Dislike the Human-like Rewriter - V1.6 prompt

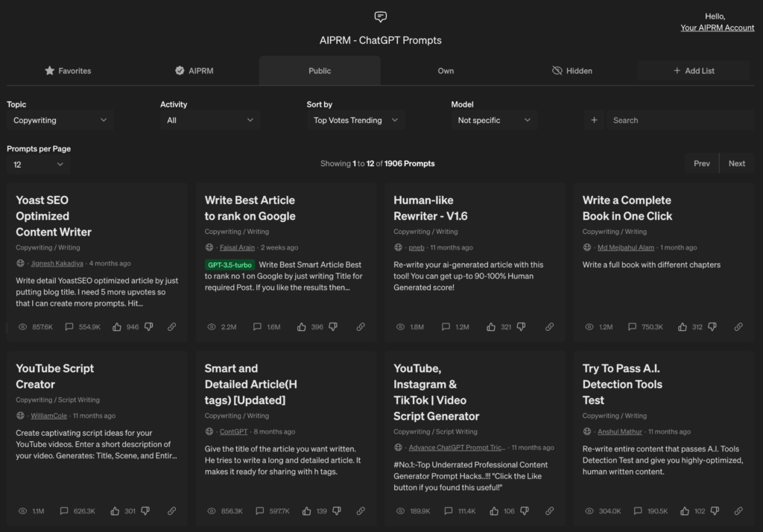(x=521, y=326)
